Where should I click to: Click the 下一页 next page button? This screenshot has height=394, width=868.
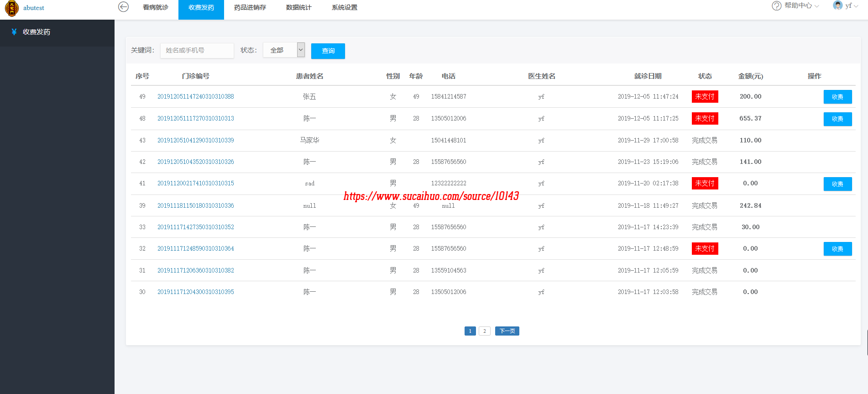click(507, 331)
